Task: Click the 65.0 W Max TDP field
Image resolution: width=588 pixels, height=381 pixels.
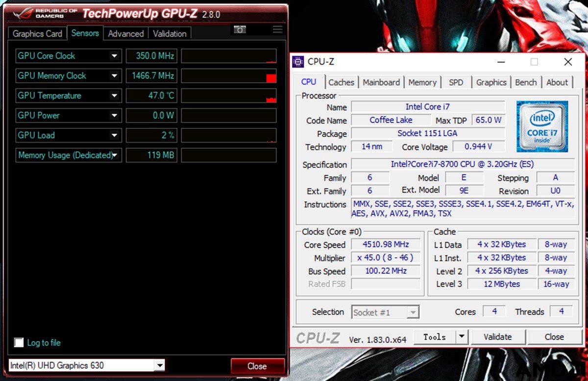Action: [488, 120]
